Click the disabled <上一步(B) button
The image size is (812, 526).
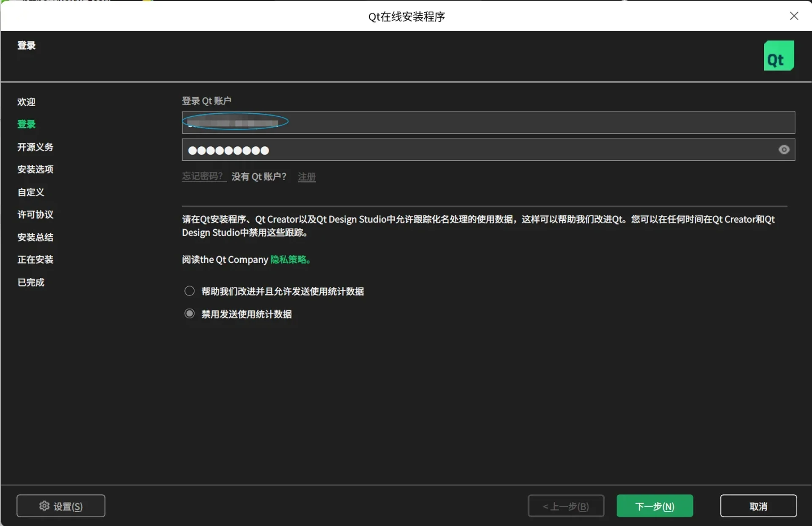pyautogui.click(x=566, y=506)
